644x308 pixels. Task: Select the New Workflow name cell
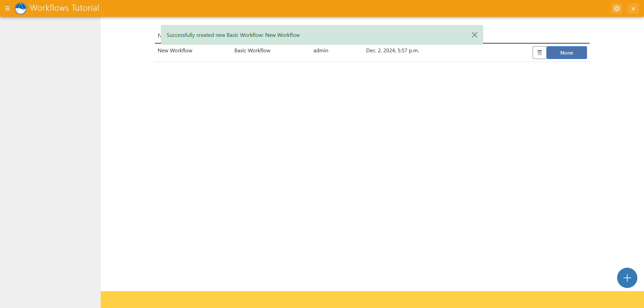click(x=175, y=51)
